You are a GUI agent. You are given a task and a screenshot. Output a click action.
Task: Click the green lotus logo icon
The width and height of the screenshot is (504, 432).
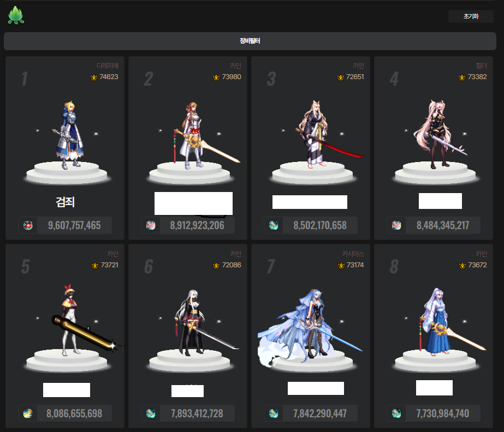pos(16,16)
